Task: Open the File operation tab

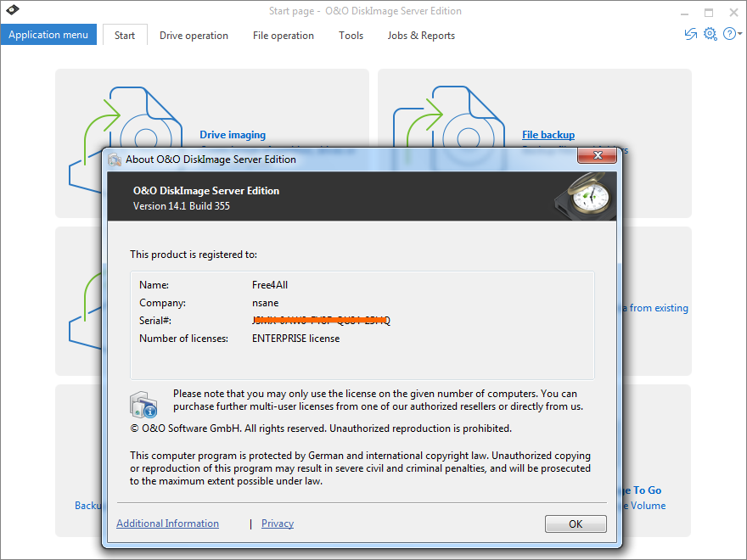Action: point(283,36)
